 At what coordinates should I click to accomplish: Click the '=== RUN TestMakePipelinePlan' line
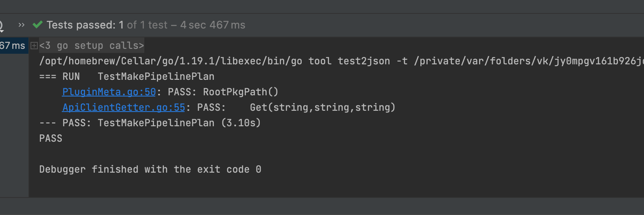(x=126, y=77)
